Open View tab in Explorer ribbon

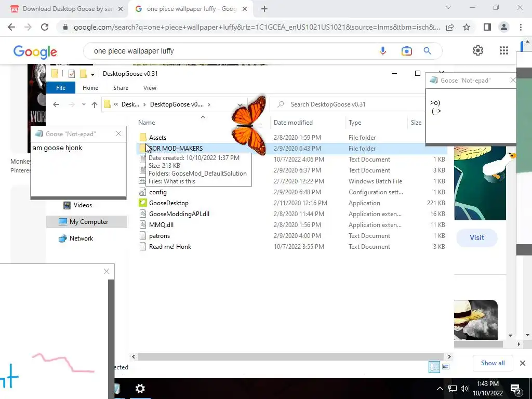(150, 88)
